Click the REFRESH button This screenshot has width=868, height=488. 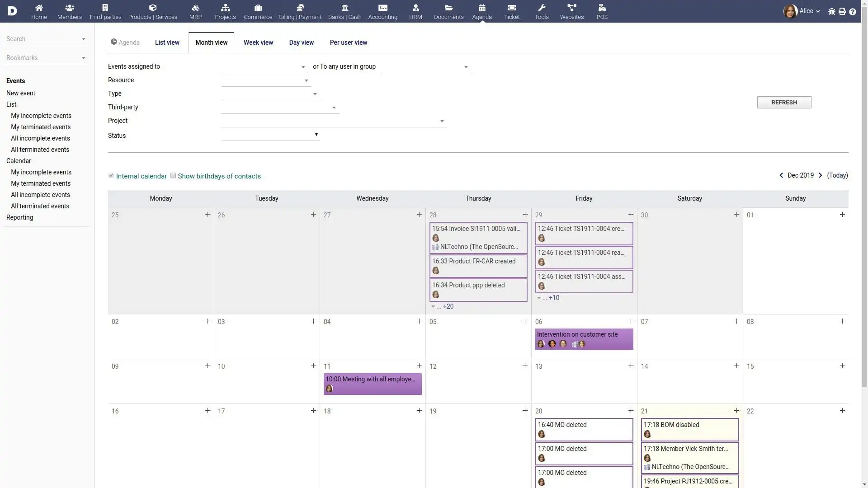(784, 102)
